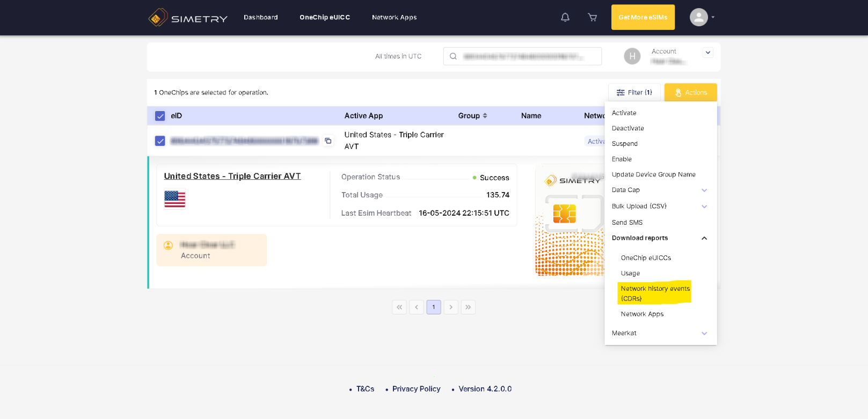Open the OneChip eUICC tab
The image size is (868, 419).
tap(325, 17)
